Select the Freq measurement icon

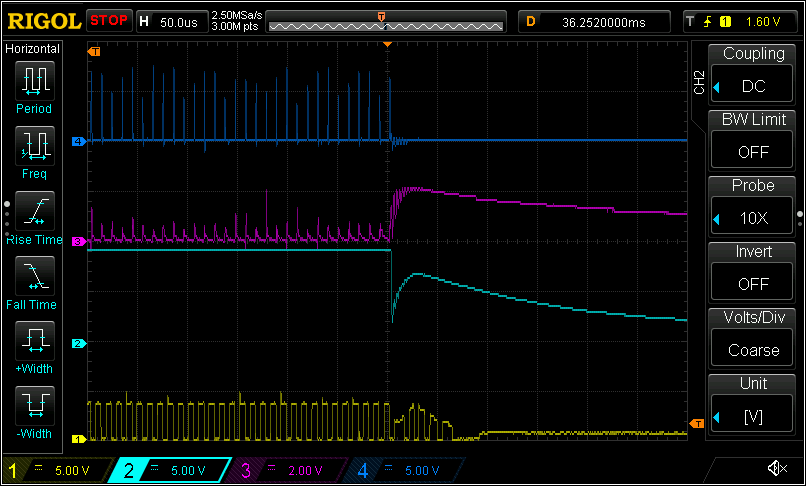tap(36, 145)
